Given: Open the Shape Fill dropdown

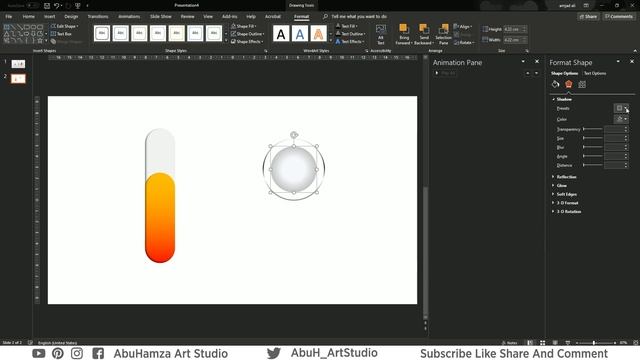Looking at the screenshot, I should (x=244, y=26).
